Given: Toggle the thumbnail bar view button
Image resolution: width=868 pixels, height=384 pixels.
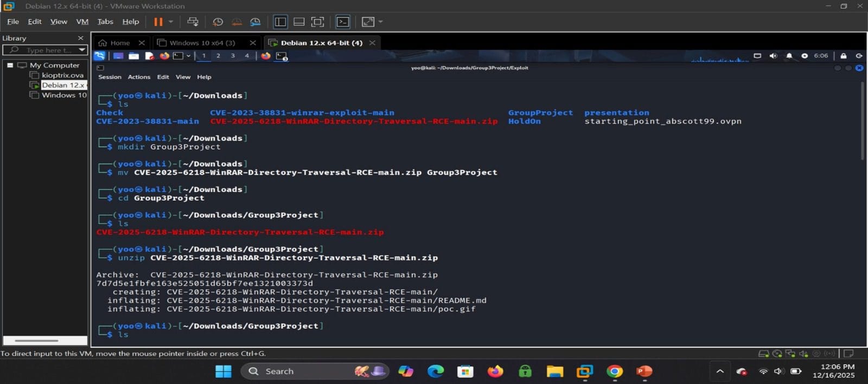Looking at the screenshot, I should (x=299, y=22).
